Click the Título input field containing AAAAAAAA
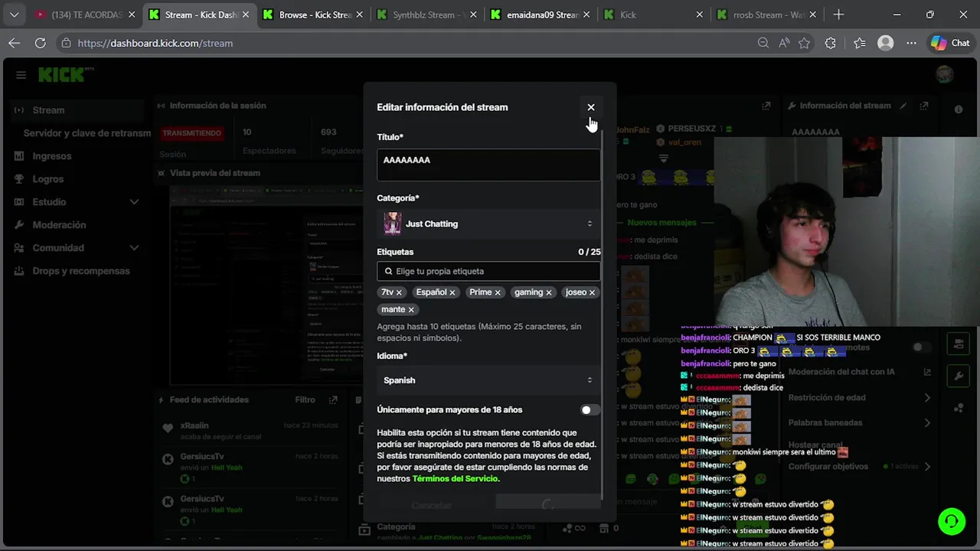This screenshot has width=980, height=551. [x=488, y=165]
